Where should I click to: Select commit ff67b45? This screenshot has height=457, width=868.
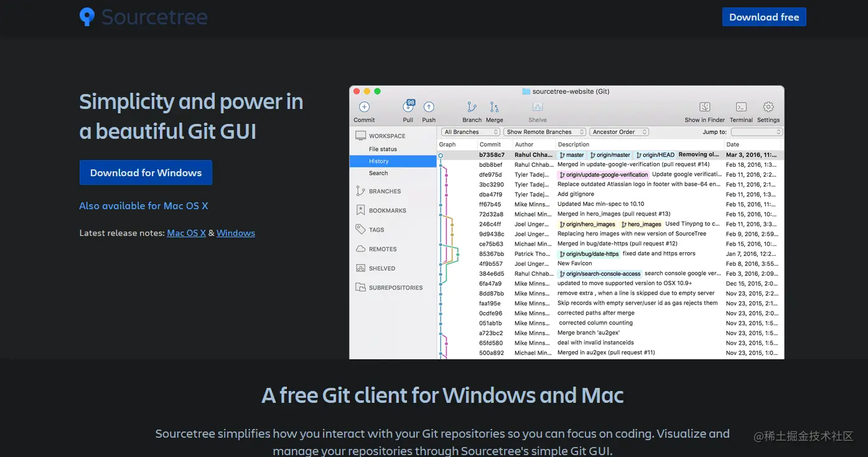[x=610, y=204]
